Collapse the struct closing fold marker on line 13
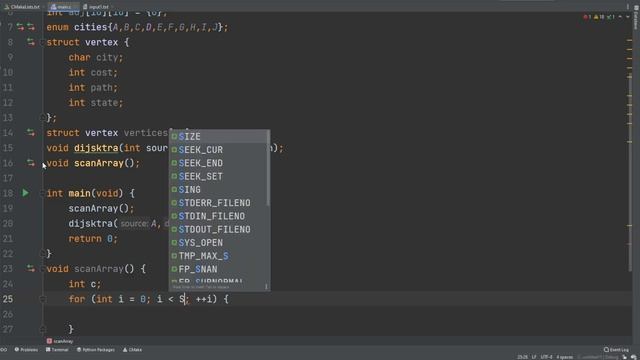The height and width of the screenshot is (360, 640). click(42, 118)
